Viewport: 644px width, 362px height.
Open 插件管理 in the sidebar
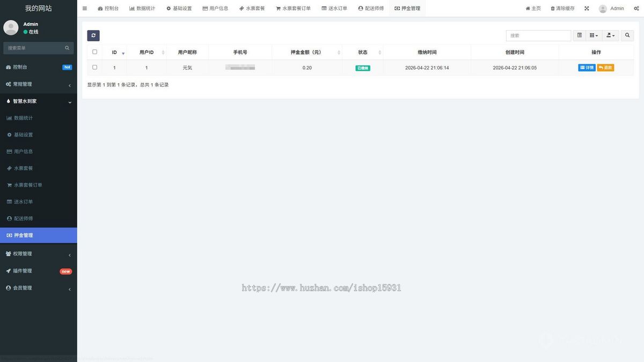pyautogui.click(x=39, y=271)
